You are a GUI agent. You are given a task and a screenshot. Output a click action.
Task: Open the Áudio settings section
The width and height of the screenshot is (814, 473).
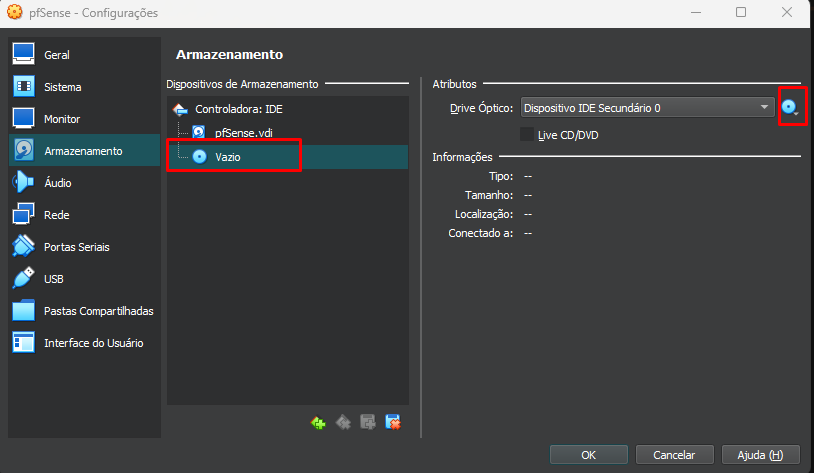click(x=85, y=183)
